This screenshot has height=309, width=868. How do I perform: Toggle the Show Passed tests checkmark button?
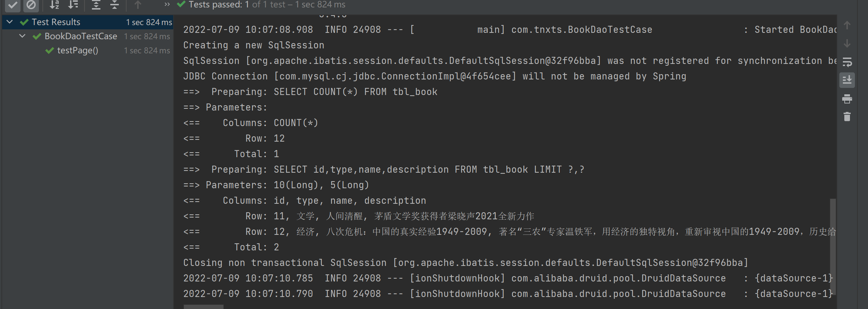click(x=12, y=5)
